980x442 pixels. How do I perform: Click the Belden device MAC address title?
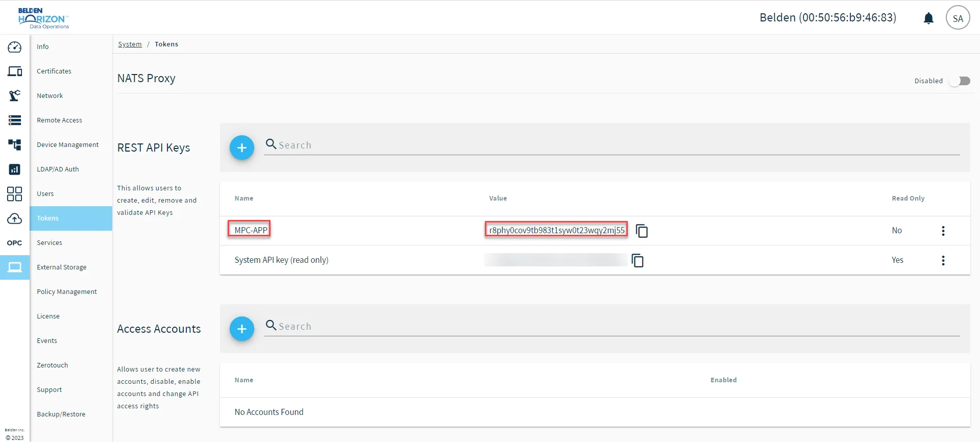[x=828, y=18]
